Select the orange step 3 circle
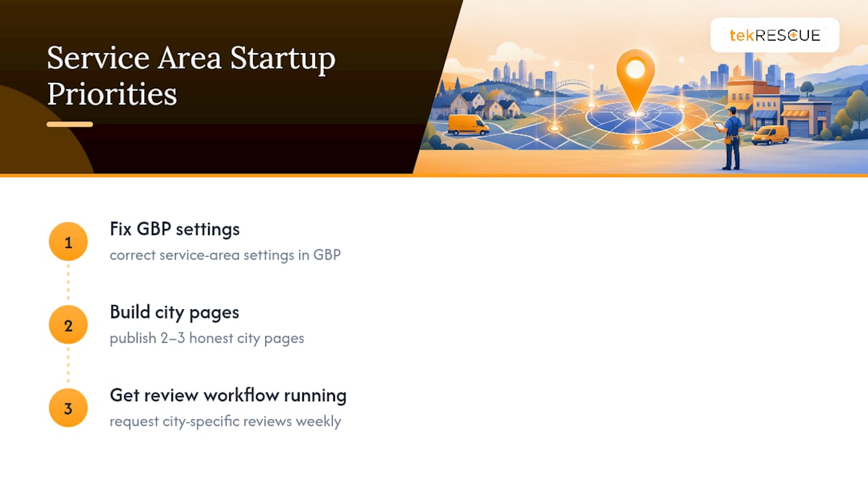Screen dimensions: 868x488 [68, 408]
